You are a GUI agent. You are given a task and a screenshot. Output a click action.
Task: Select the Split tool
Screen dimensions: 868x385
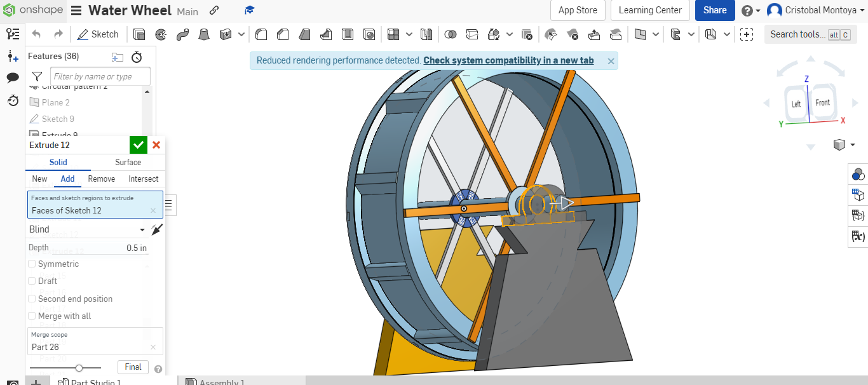(x=471, y=34)
